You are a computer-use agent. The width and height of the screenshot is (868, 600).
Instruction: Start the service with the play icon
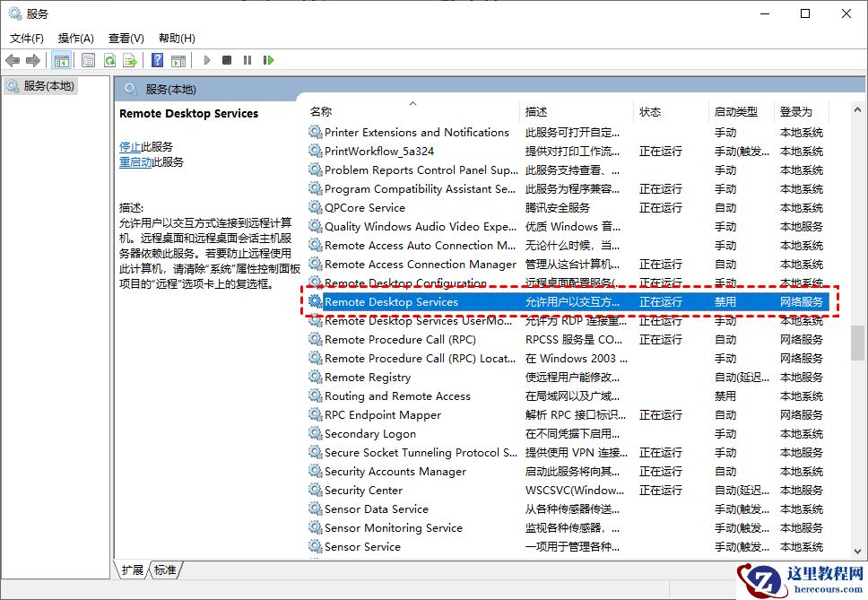207,60
